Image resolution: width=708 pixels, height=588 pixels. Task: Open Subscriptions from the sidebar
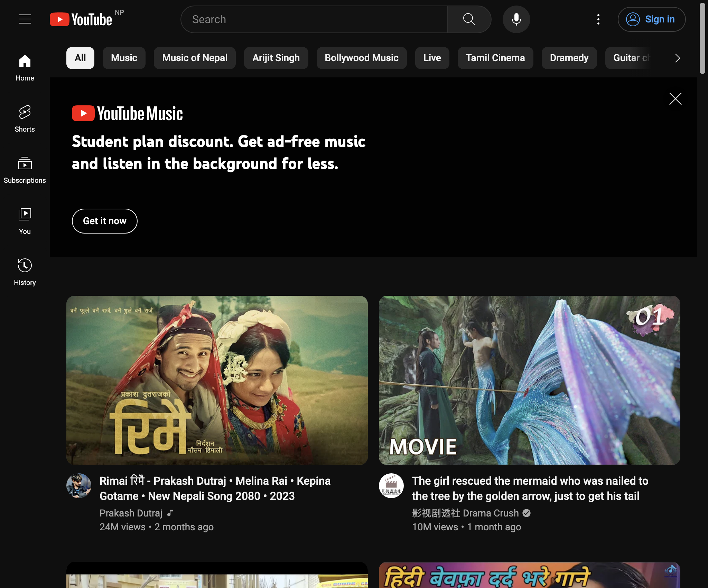pos(25,170)
